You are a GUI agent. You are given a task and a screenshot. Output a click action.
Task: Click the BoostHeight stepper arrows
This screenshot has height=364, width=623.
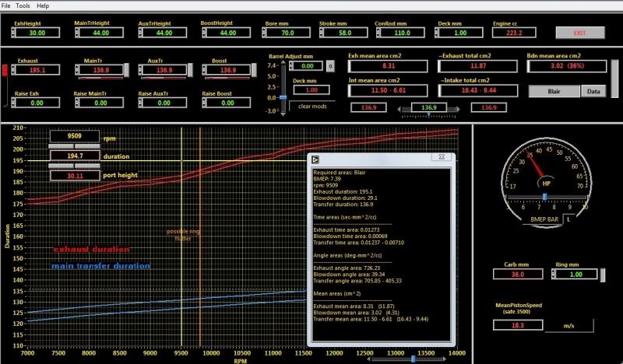tap(204, 33)
